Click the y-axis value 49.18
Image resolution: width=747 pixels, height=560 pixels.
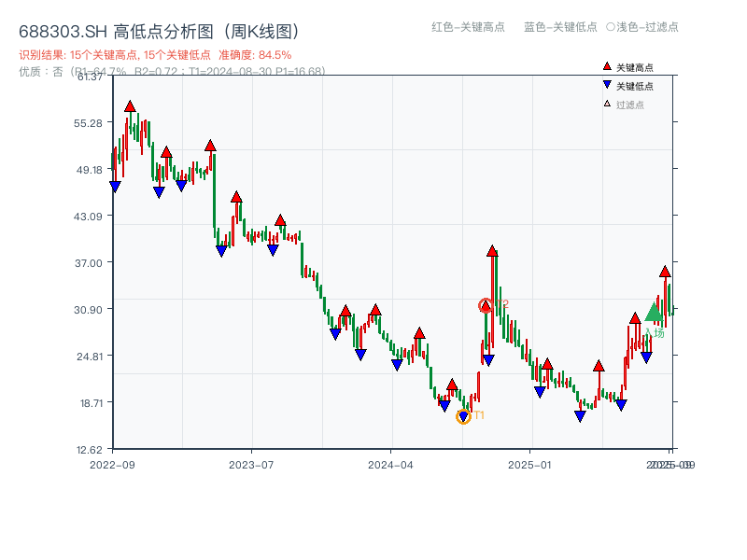click(89, 170)
